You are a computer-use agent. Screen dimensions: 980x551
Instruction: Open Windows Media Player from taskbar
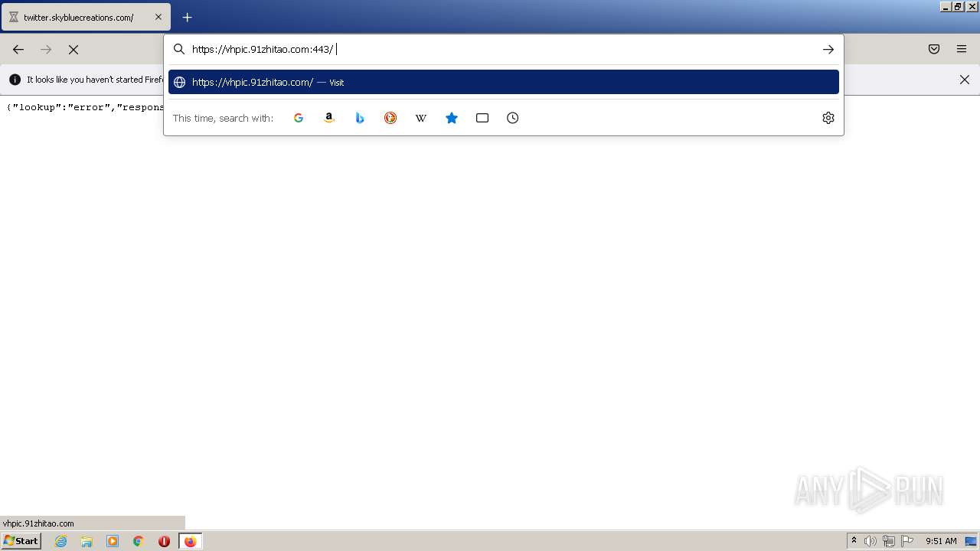(113, 541)
